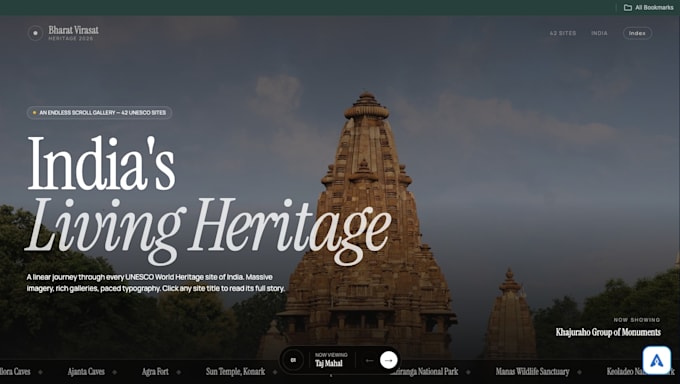Click the blue A extension floating button
The width and height of the screenshot is (680, 384).
coord(657,360)
